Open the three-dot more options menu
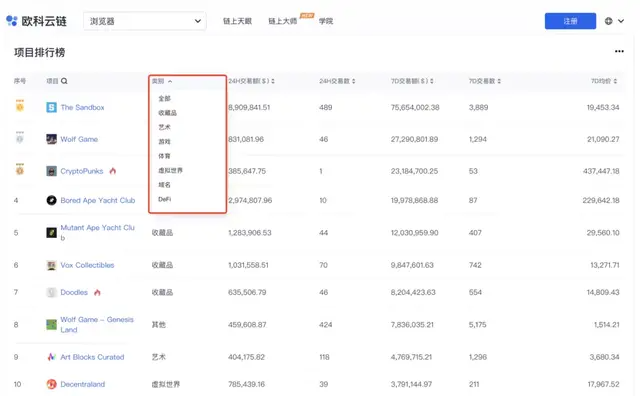 619,51
